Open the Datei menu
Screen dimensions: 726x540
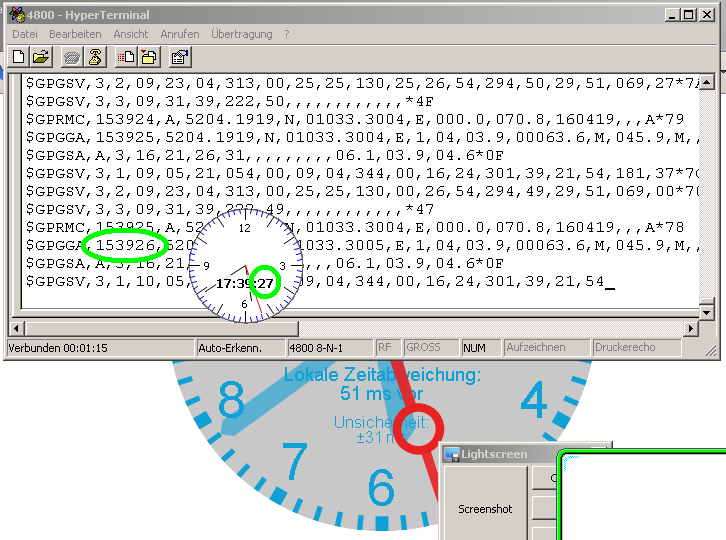tap(25, 34)
